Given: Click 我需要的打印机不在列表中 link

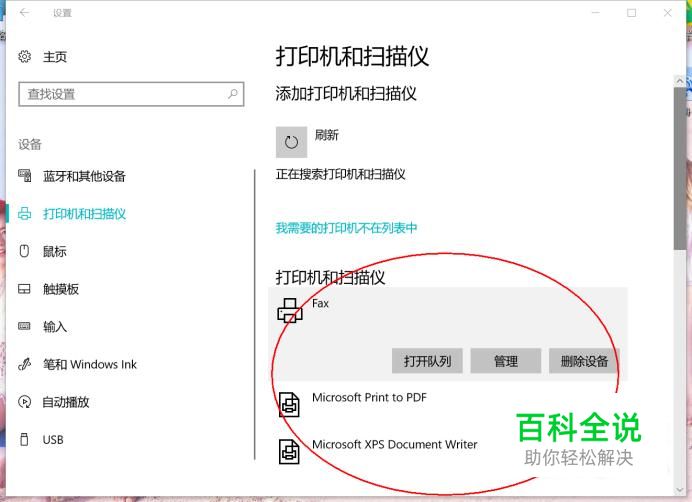Looking at the screenshot, I should coord(346,228).
